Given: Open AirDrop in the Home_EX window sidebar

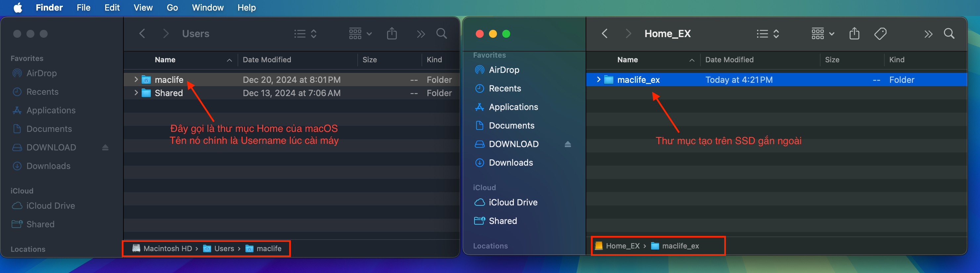Looking at the screenshot, I should coord(504,70).
